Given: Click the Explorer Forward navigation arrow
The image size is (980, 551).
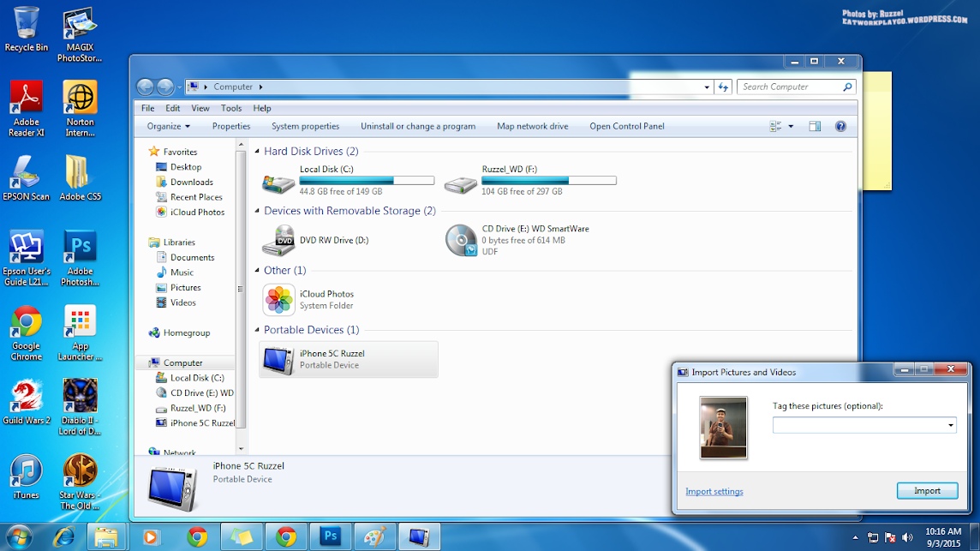Looking at the screenshot, I should tap(165, 87).
